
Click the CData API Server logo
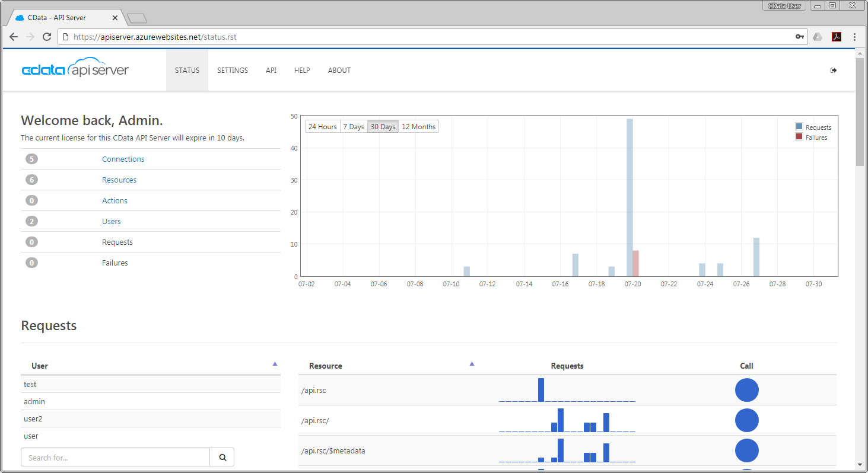[75, 69]
